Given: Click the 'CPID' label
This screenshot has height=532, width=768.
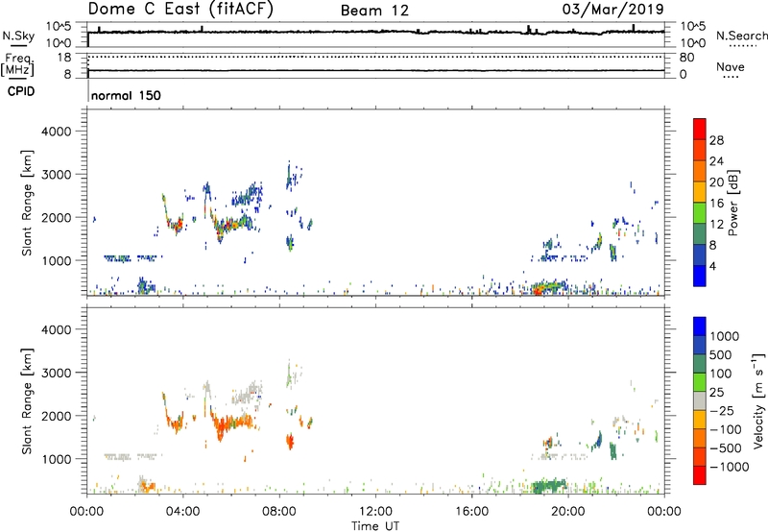Looking at the screenshot, I should pos(21,91).
